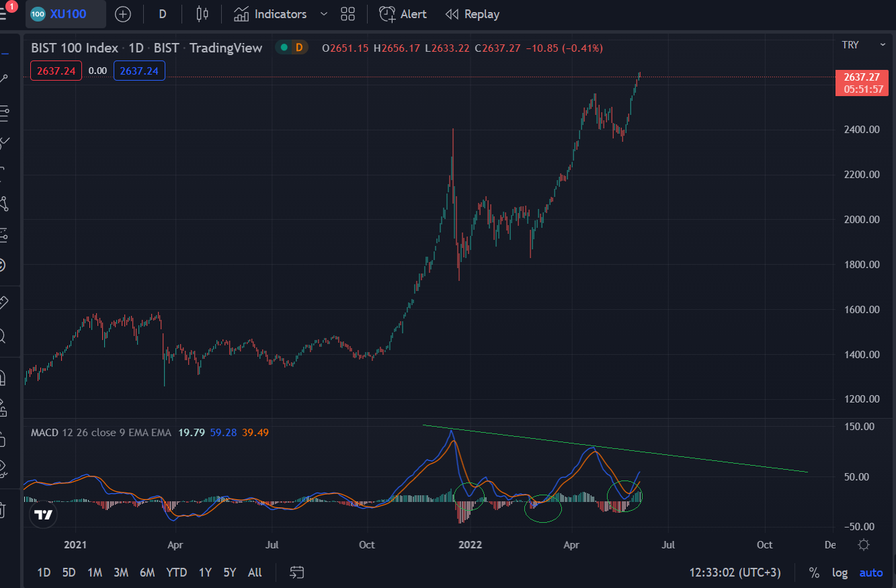Check the green market status dot
Viewport: 896px width, 588px height.
[284, 48]
